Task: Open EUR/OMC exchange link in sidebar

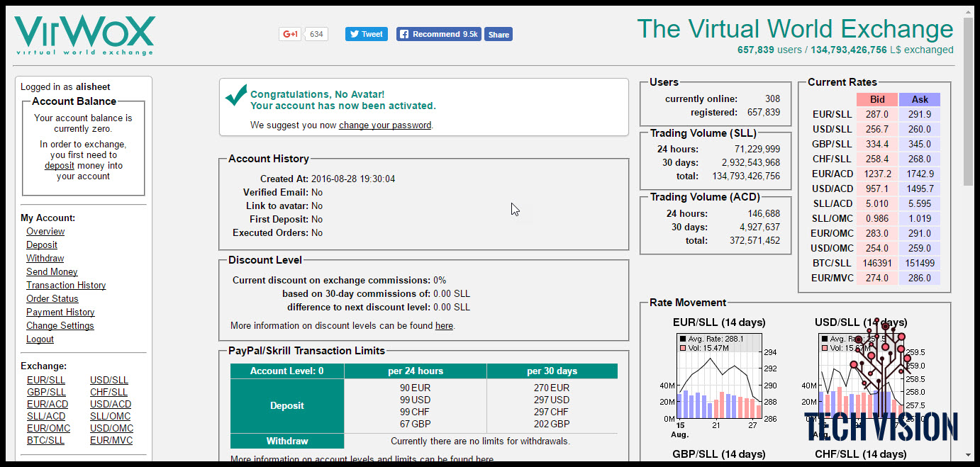Action: pos(49,429)
